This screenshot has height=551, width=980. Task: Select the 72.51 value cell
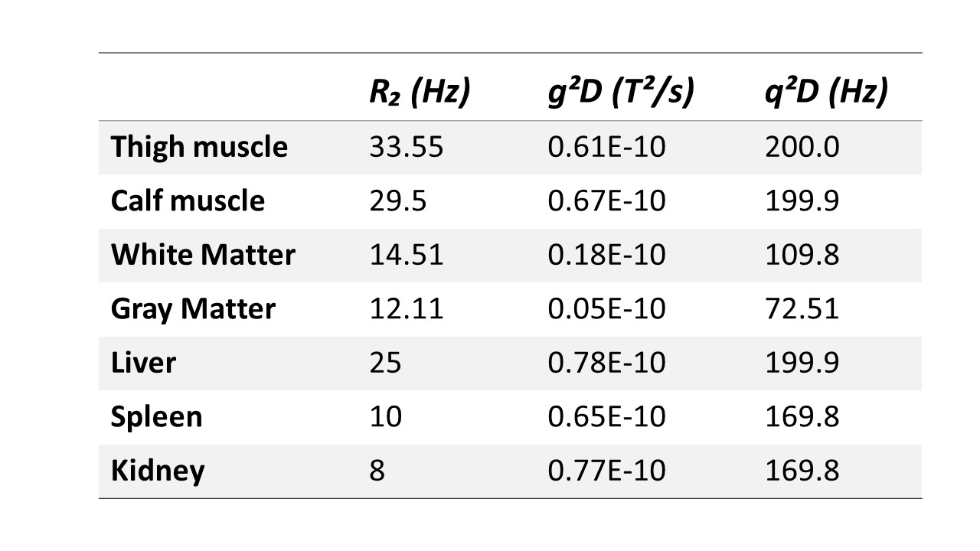(802, 308)
